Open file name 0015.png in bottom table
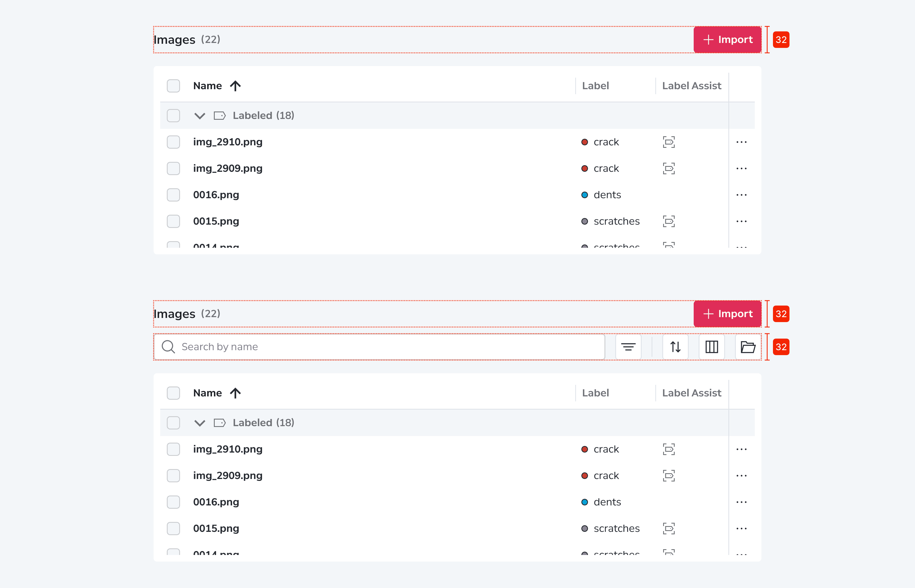Viewport: 915px width, 588px height. coord(216,529)
